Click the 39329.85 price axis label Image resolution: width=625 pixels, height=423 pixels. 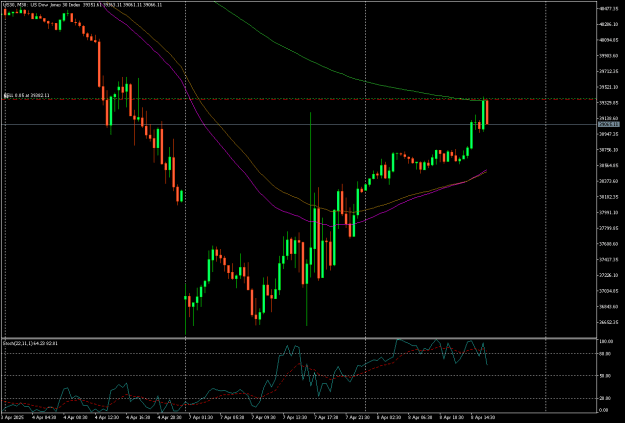click(609, 102)
